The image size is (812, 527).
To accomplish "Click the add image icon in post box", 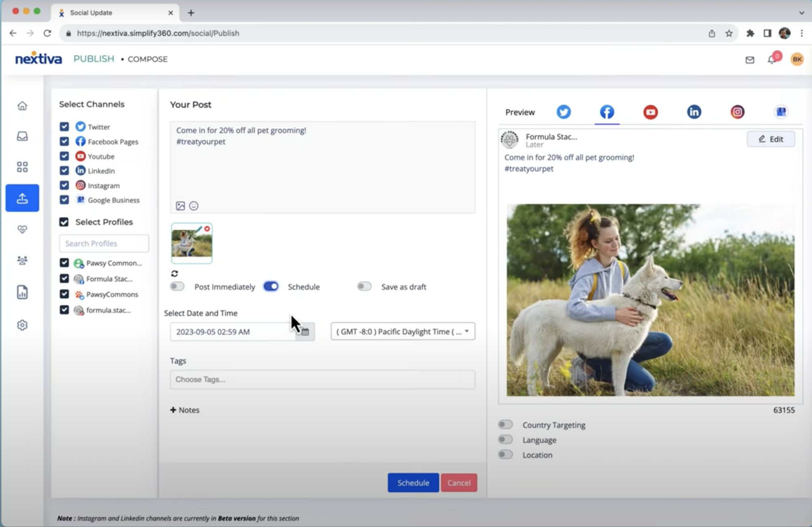I will pyautogui.click(x=180, y=206).
